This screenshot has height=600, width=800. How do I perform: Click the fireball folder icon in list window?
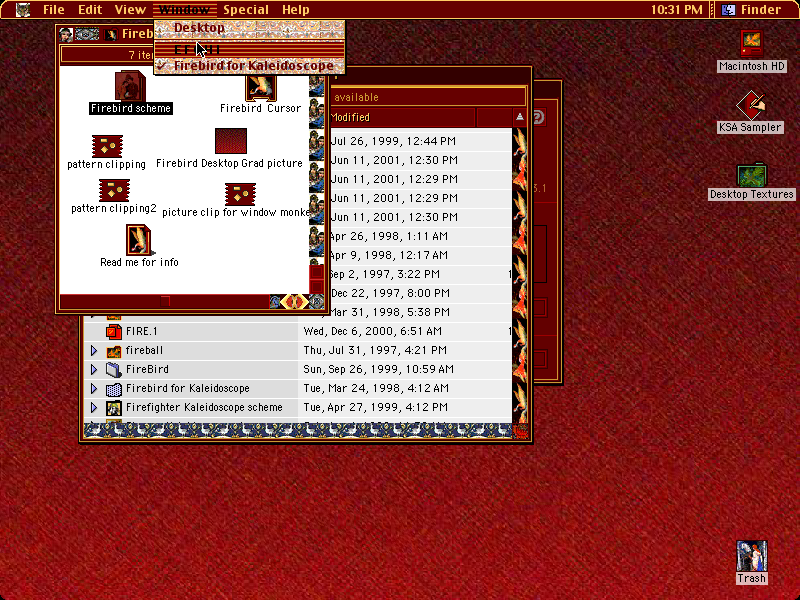113,351
